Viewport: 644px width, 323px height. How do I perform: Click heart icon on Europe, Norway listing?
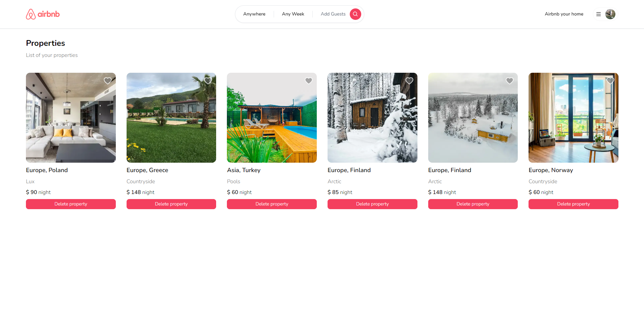(x=610, y=81)
